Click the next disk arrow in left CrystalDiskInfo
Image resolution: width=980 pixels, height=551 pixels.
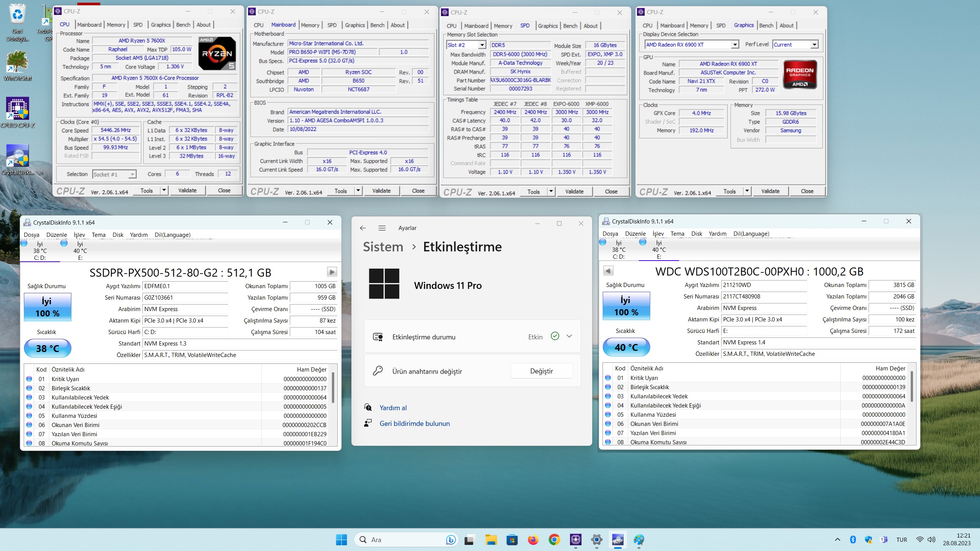[332, 272]
